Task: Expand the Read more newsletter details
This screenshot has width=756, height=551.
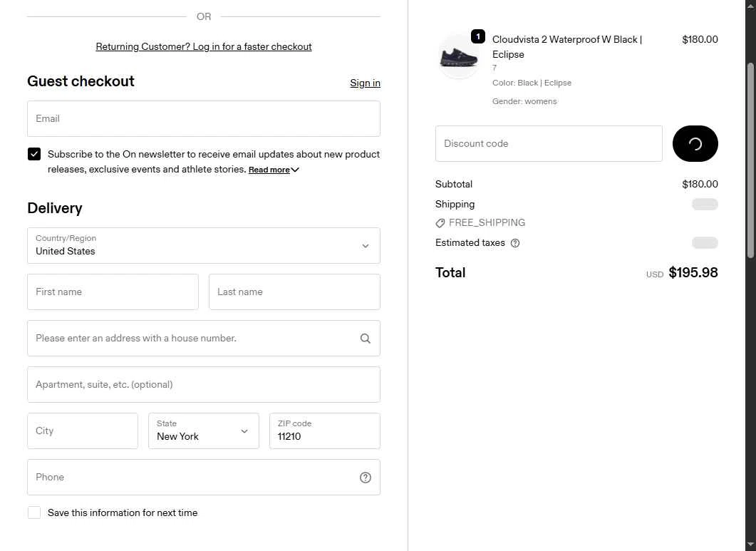Action: [x=274, y=170]
